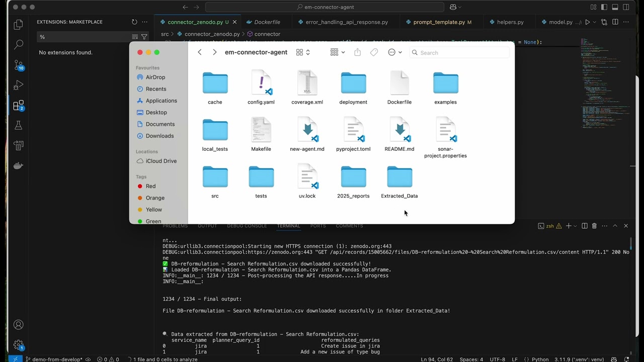Open the Testing flask icon in activity bar
Viewport: 644px width, 362px height.
tap(19, 125)
